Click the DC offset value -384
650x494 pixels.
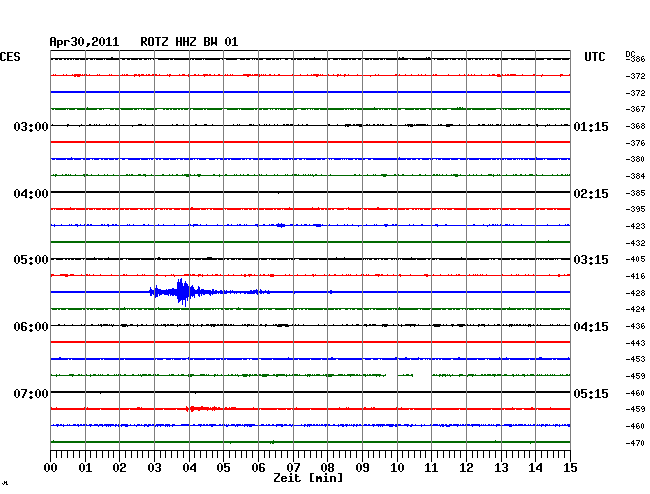tap(635, 176)
